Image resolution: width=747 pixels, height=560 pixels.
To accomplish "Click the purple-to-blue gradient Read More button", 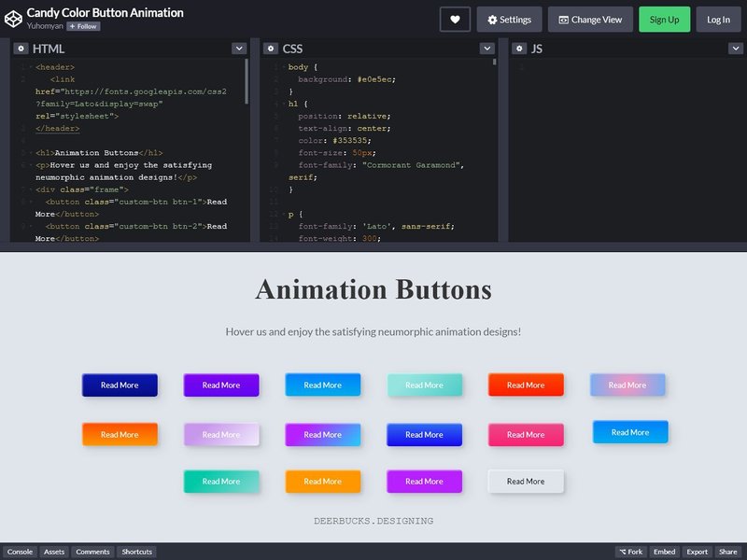I will (x=322, y=435).
